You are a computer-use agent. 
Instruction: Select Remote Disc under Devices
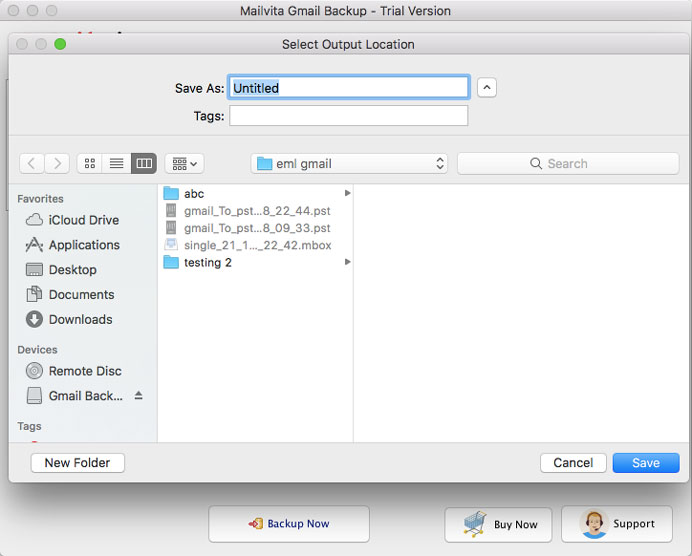pyautogui.click(x=85, y=371)
